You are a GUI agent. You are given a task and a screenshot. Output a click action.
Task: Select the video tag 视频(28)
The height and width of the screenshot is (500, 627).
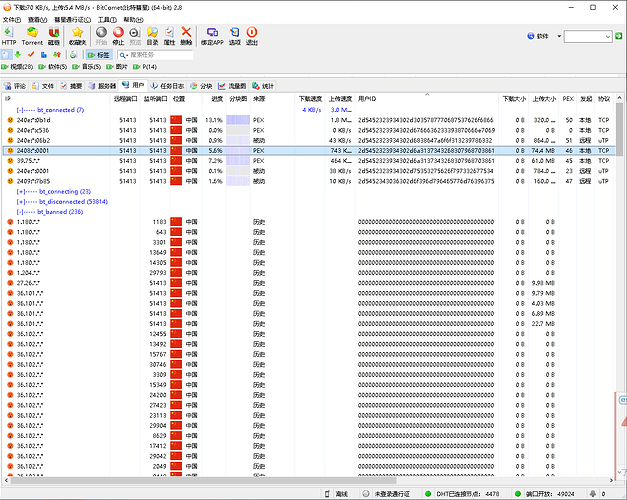pos(17,67)
